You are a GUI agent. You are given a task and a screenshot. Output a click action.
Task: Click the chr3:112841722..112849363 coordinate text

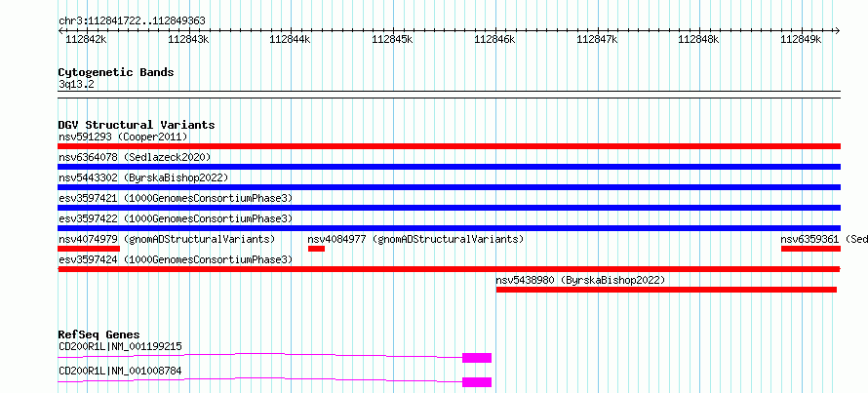132,21
